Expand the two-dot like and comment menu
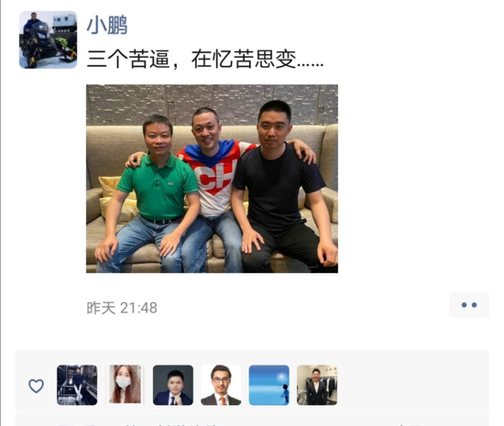This screenshot has width=504, height=426. 469,305
